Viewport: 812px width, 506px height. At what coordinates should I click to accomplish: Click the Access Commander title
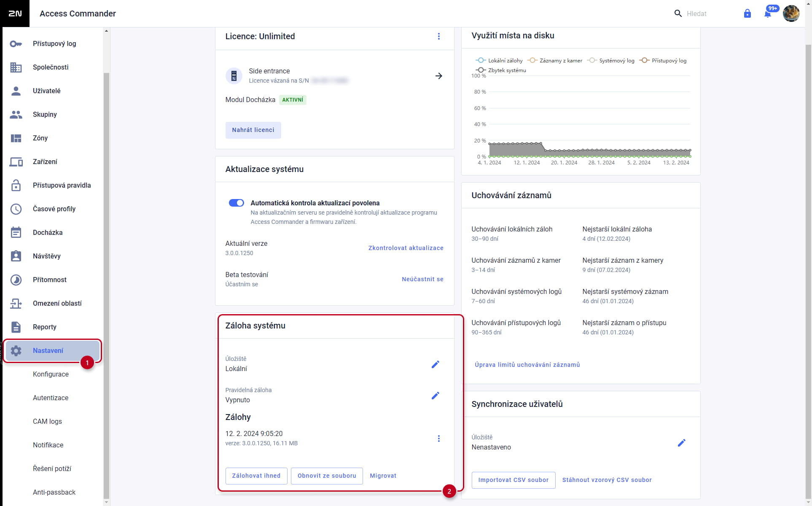tap(78, 13)
